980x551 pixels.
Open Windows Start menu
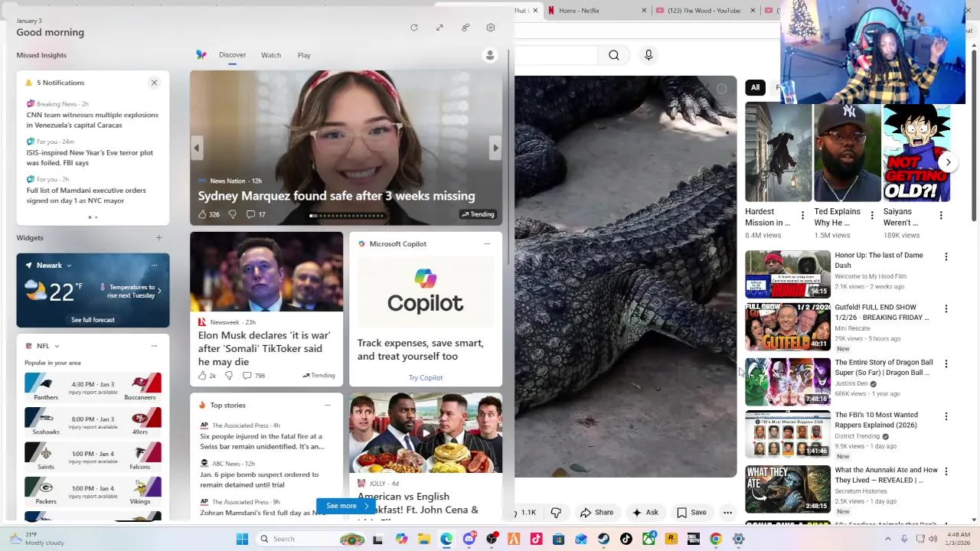pyautogui.click(x=242, y=539)
